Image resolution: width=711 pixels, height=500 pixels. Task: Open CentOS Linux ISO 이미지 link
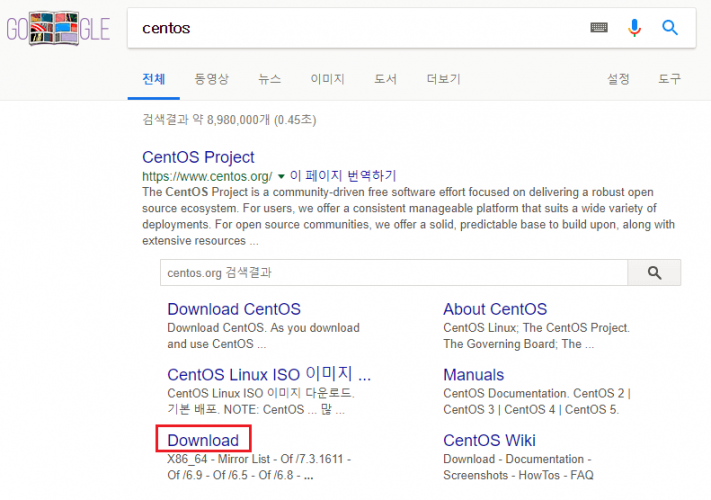[x=269, y=374]
